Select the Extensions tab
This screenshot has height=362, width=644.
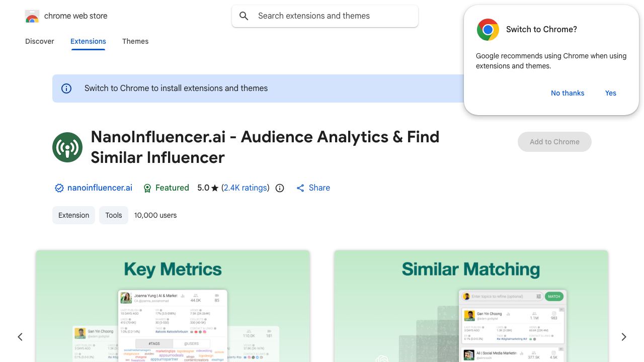(88, 41)
